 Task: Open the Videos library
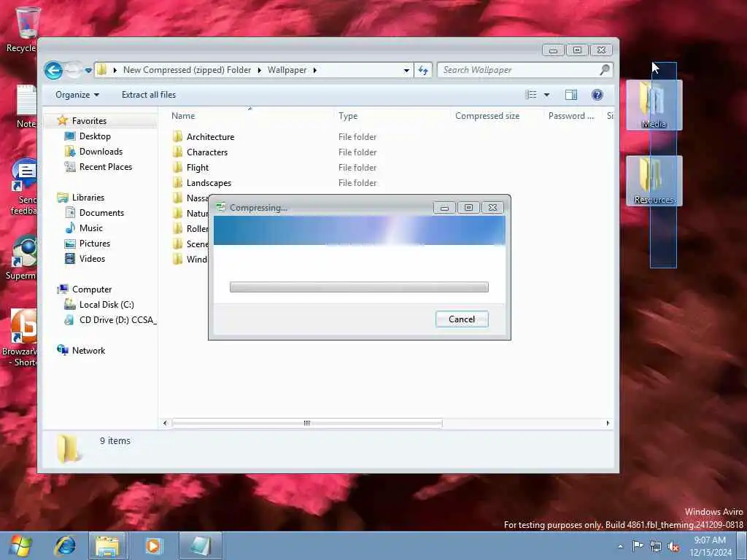92,259
